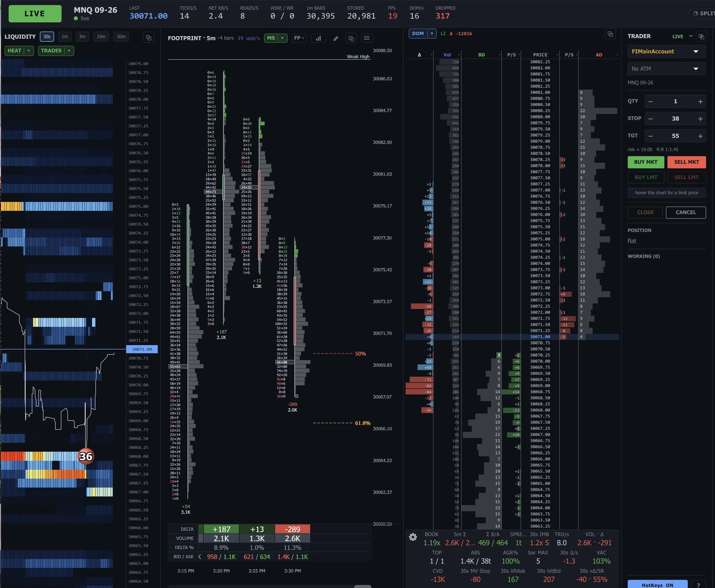
Task: Increase QTY with plus button
Action: [x=700, y=101]
